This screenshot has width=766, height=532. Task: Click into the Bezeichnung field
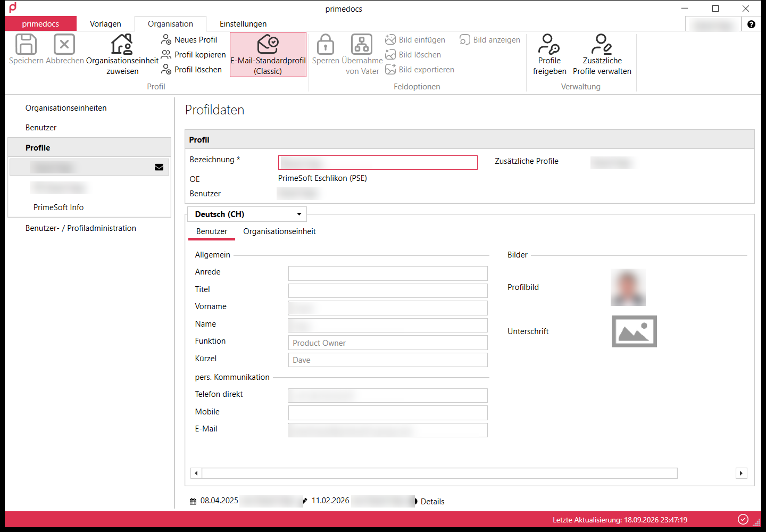coord(378,162)
